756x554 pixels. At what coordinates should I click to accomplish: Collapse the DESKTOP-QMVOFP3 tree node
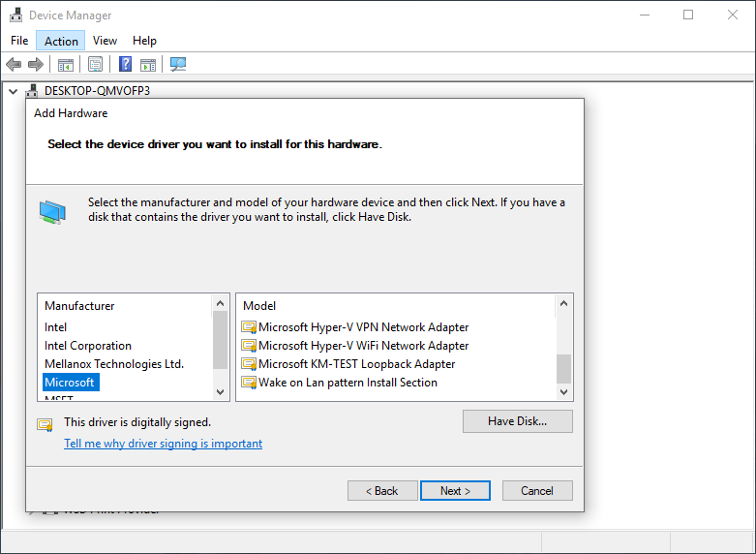point(14,91)
